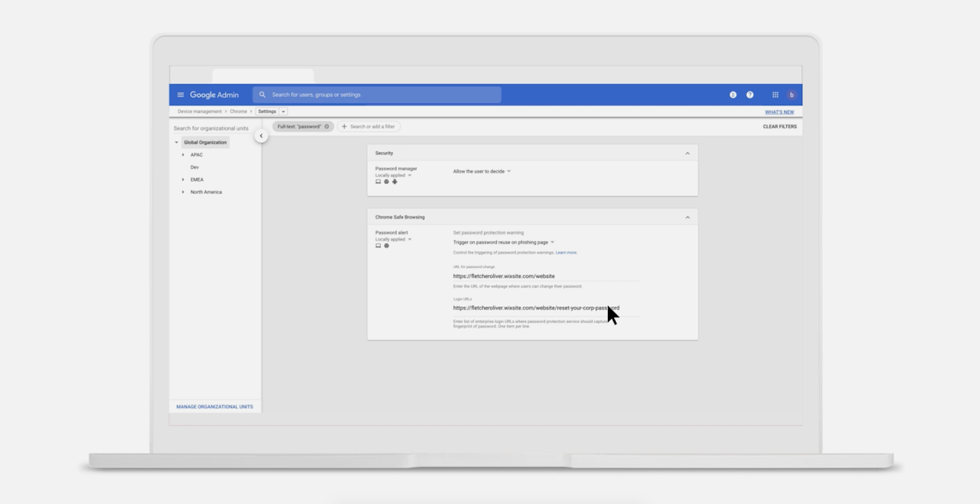Open the Google apps grid launcher
980x504 pixels.
pyautogui.click(x=775, y=95)
